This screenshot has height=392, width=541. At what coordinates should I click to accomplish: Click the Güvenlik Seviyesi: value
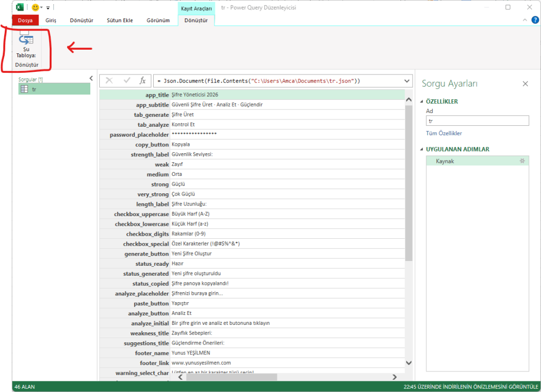[x=192, y=154]
